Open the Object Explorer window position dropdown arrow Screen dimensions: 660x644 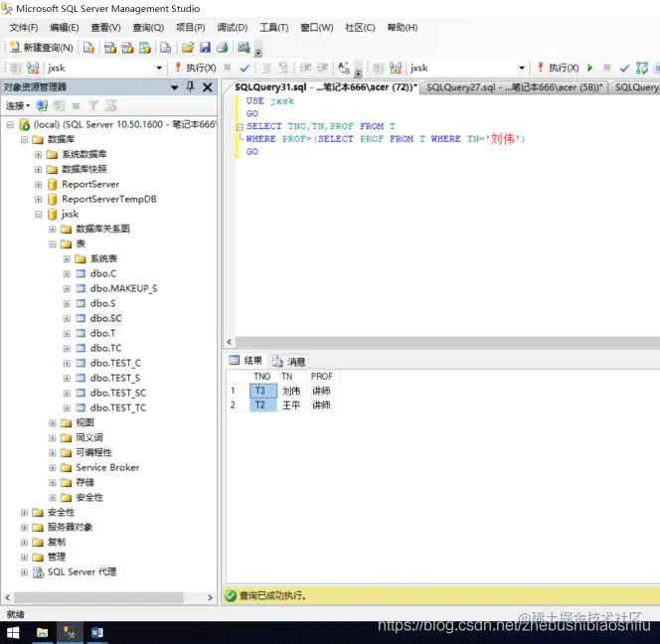click(174, 87)
